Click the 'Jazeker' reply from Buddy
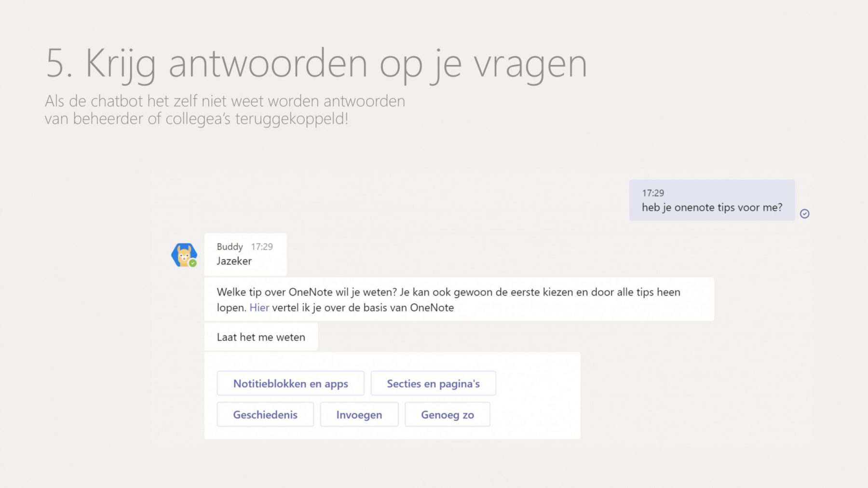Viewport: 868px width, 488px height. [x=234, y=261]
